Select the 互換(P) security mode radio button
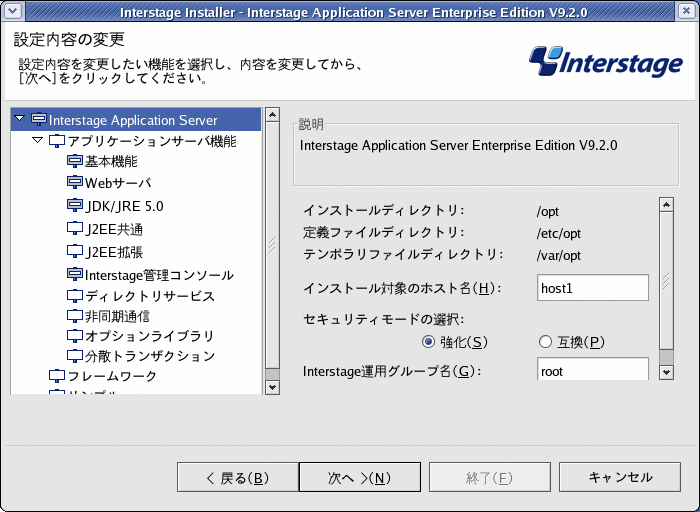Screen dimensions: 700x512 pos(545,342)
